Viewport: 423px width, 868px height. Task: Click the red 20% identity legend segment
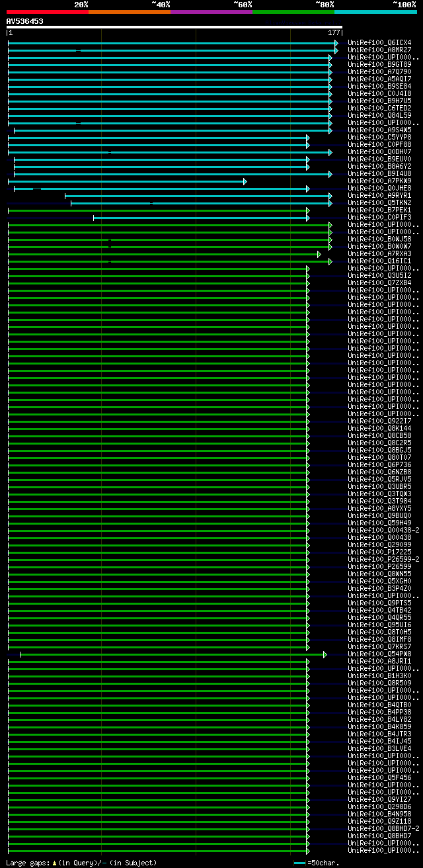47,11
